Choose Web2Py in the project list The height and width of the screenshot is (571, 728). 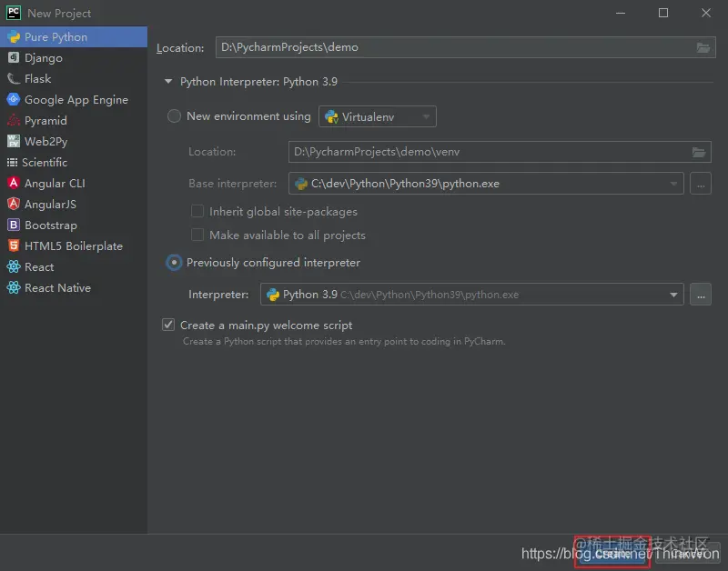pos(74,141)
